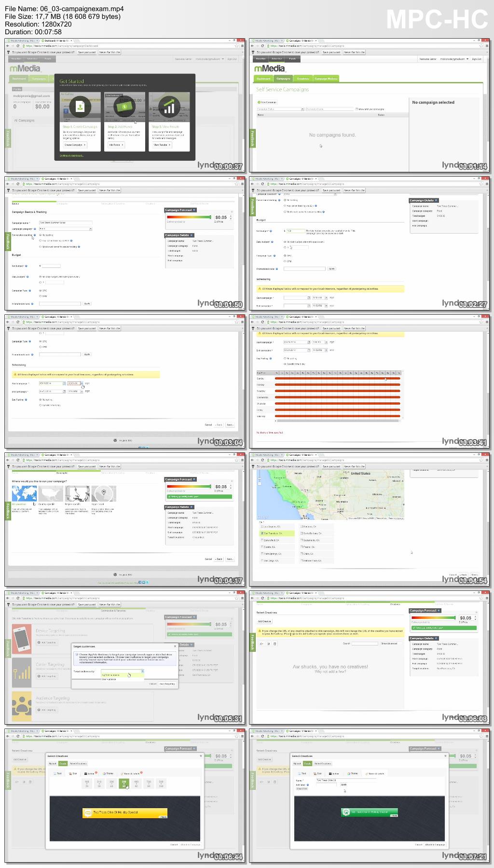Click Carrier Targeting signal icon in 00:05:31 frame

[22, 672]
